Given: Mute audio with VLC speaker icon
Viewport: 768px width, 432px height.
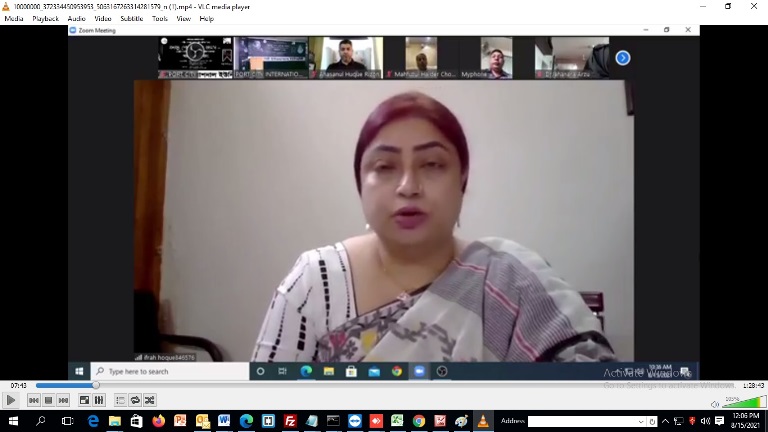Looking at the screenshot, I should tap(715, 404).
